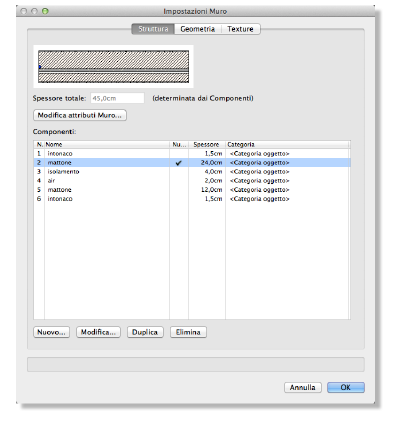Duplicate component with Duplica button
The width and height of the screenshot is (400, 421).
coord(145,332)
